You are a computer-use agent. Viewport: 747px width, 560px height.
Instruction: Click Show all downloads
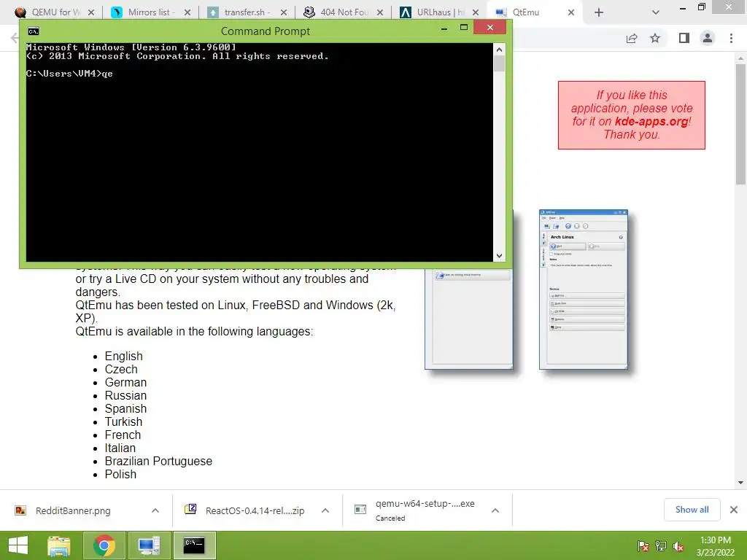[692, 510]
